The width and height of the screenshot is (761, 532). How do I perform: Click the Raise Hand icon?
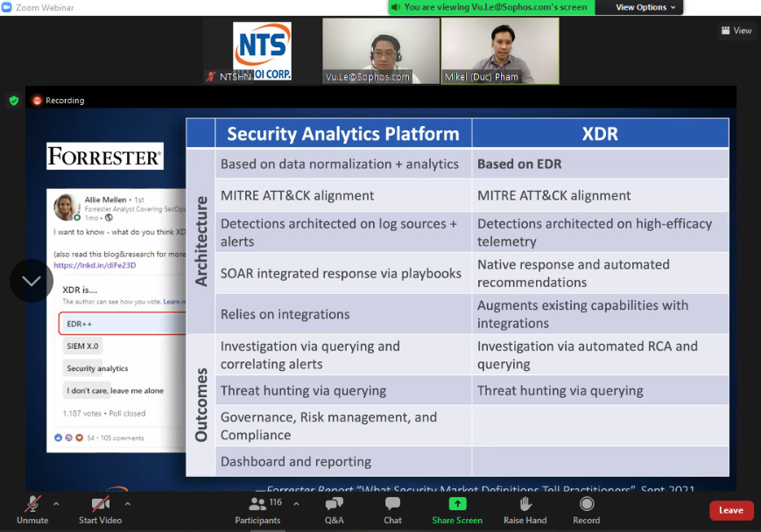tap(525, 504)
